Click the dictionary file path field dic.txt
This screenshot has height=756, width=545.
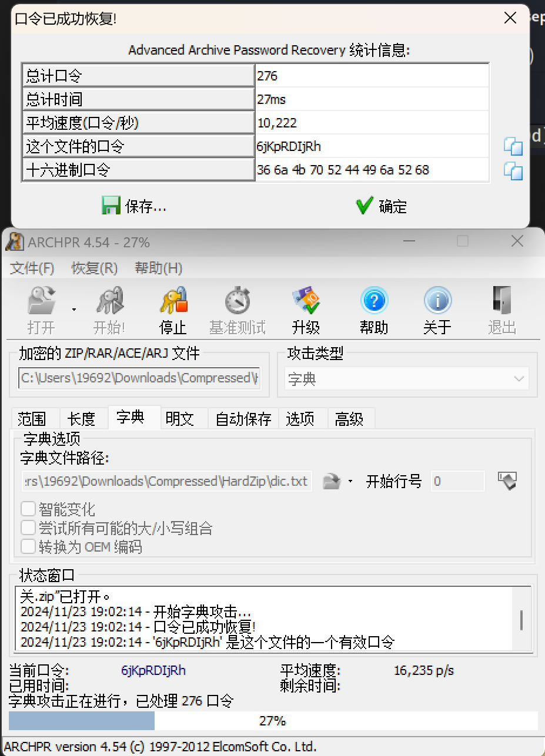167,481
